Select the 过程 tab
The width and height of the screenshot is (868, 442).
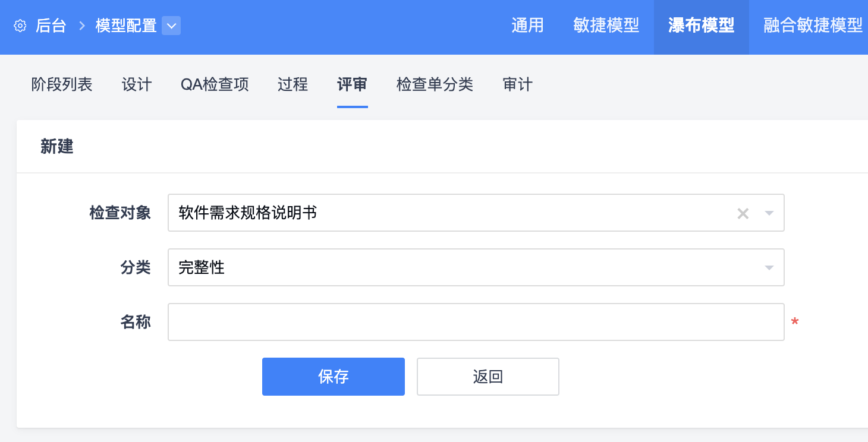point(293,84)
